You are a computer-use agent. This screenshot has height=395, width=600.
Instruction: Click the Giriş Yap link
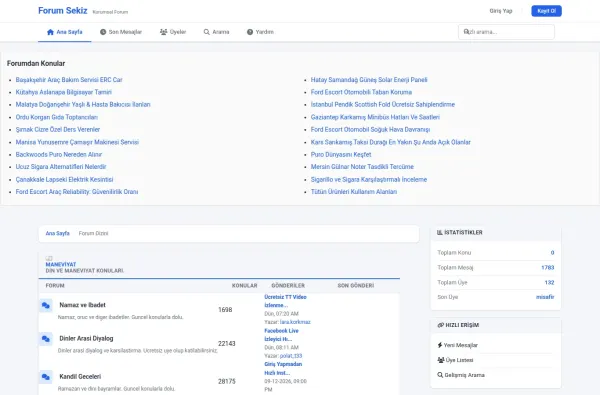point(501,11)
